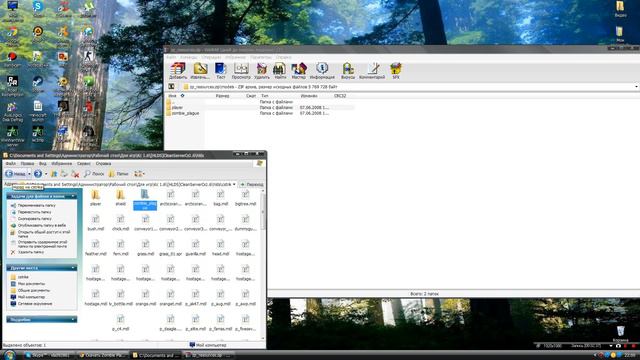Click the WinRAR Информация (Info) toolbar icon
The image size is (640, 360).
coord(322,71)
